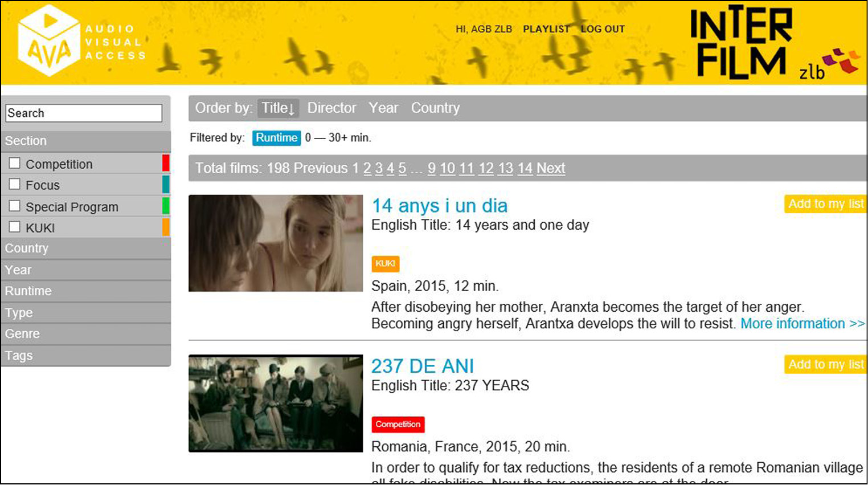Screen dimensions: 868x485
Task: Open the INTERFILM logo link
Action: point(741,42)
